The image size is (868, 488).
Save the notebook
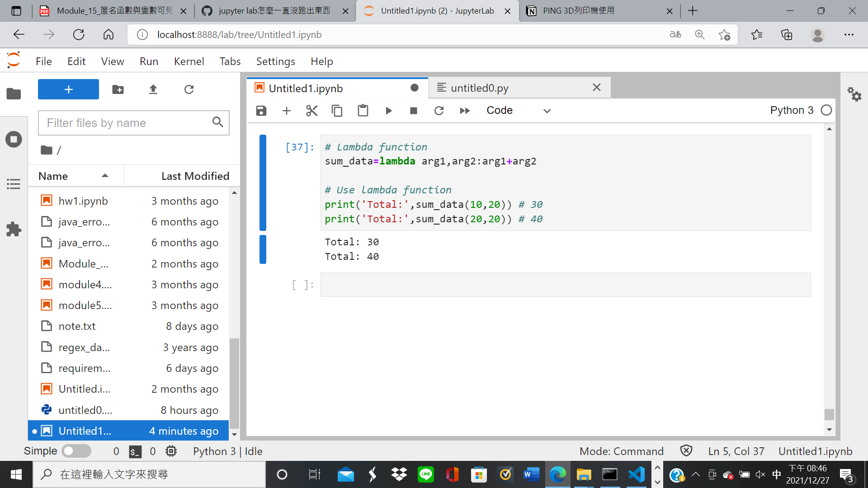[x=261, y=110]
